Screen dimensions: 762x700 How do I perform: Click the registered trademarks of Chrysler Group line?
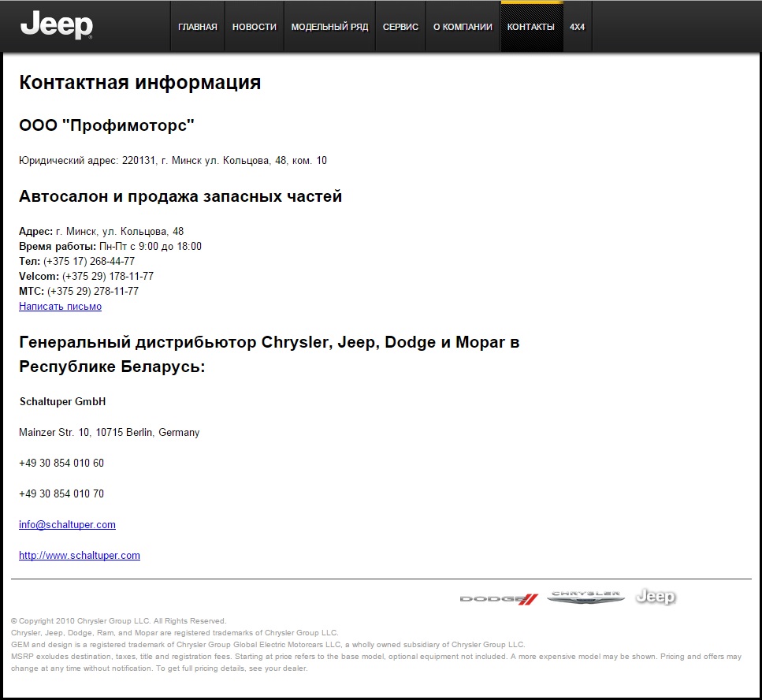click(174, 633)
